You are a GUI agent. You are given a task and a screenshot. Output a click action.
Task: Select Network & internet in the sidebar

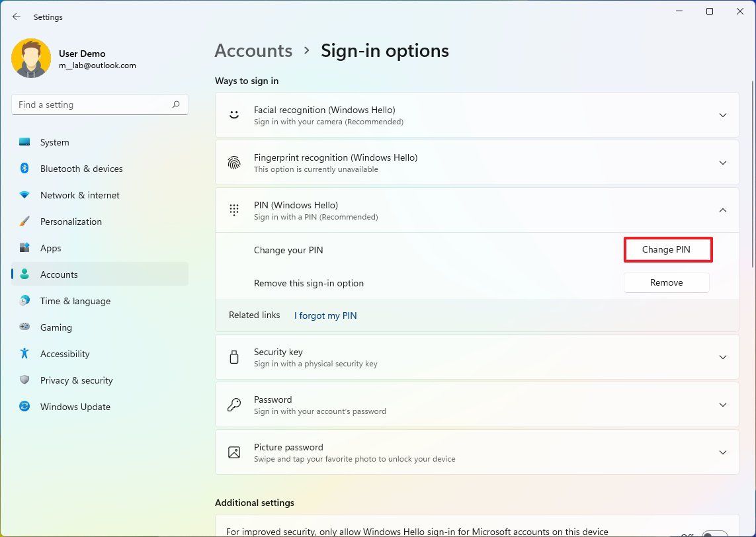[x=79, y=195]
